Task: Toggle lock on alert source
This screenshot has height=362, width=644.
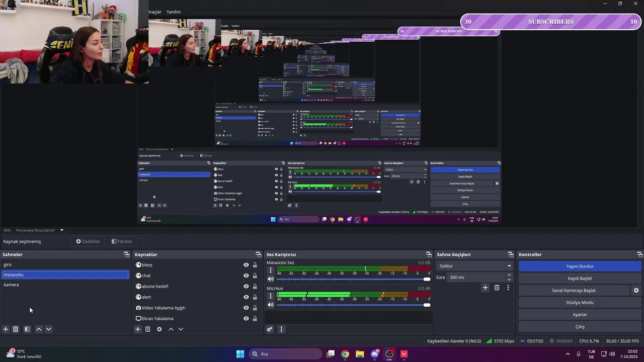Action: (x=255, y=297)
